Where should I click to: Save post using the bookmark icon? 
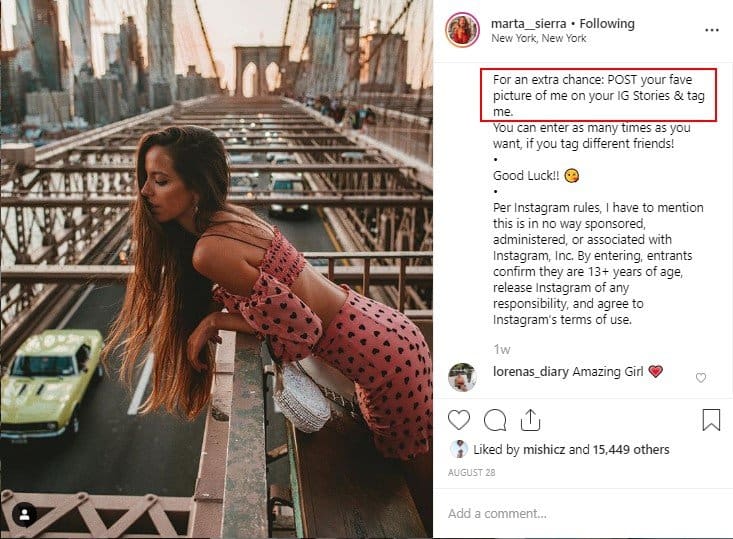[x=711, y=419]
